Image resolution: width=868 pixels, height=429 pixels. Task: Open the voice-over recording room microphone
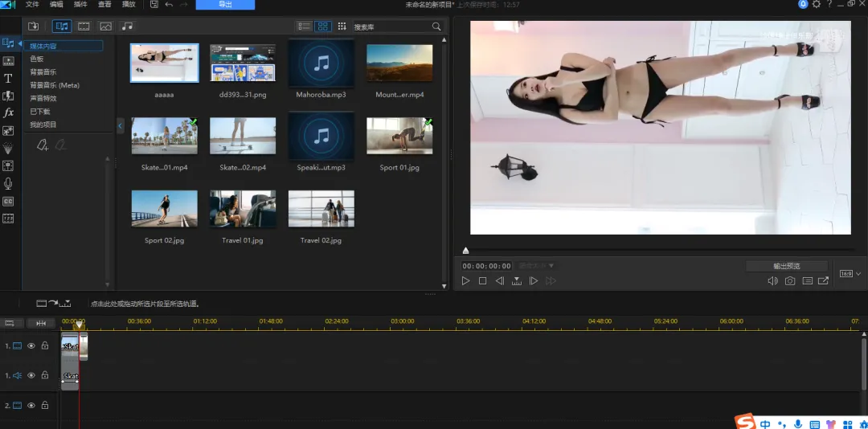pos(8,183)
